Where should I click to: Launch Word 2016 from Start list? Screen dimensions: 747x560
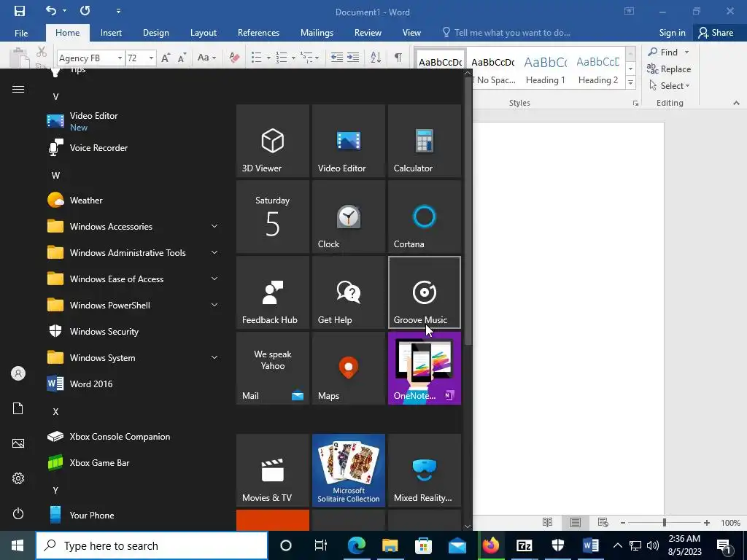click(133, 384)
